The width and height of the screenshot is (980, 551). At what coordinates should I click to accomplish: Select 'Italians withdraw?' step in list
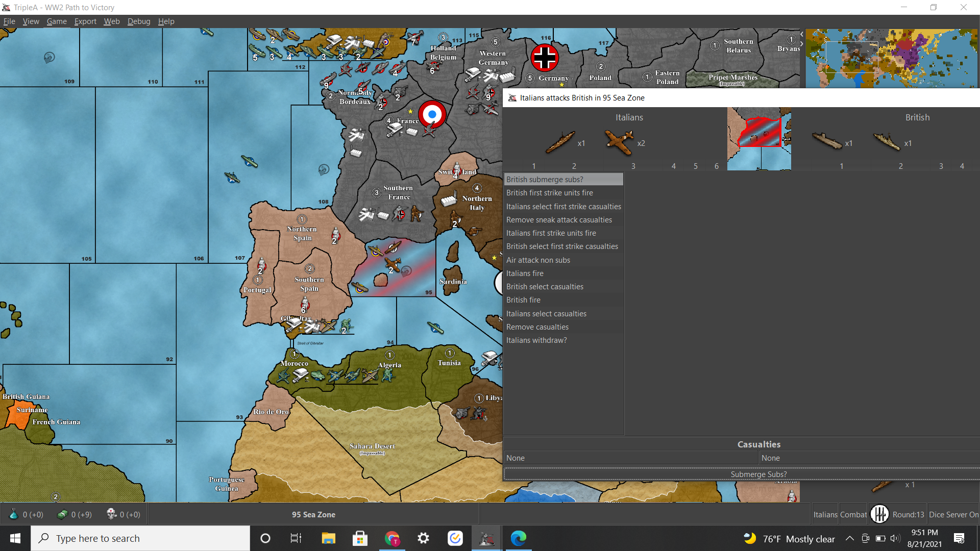[x=536, y=340]
